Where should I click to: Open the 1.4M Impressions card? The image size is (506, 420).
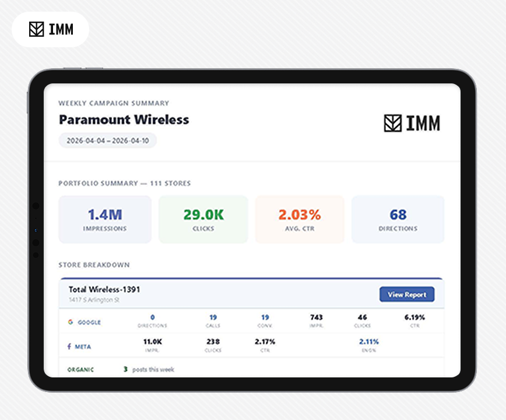[105, 219]
